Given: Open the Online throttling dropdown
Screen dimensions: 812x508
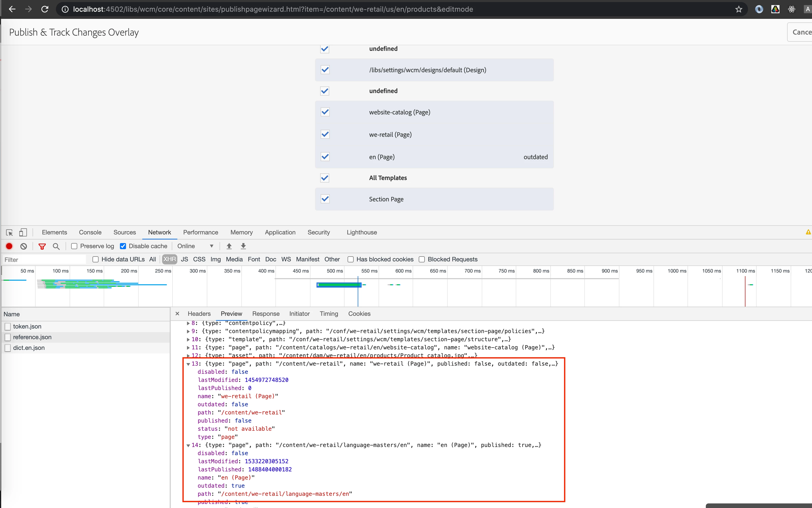Looking at the screenshot, I should coord(195,246).
